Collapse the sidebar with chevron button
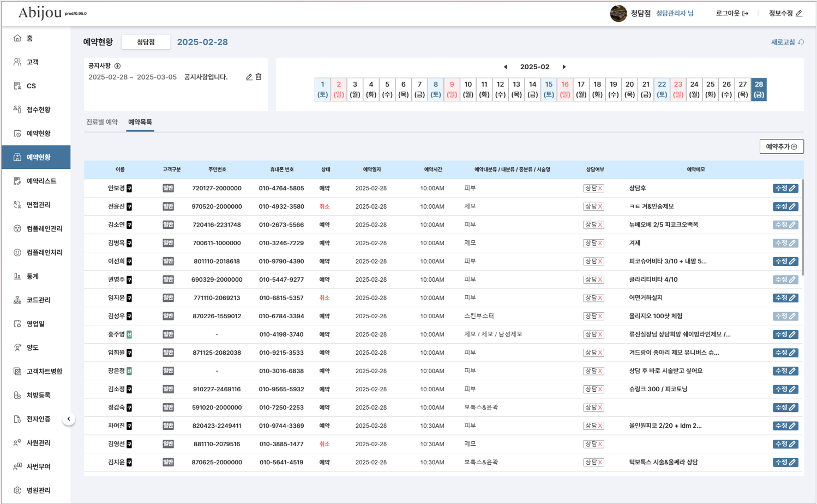Screen dimensions: 817x504 point(69,419)
